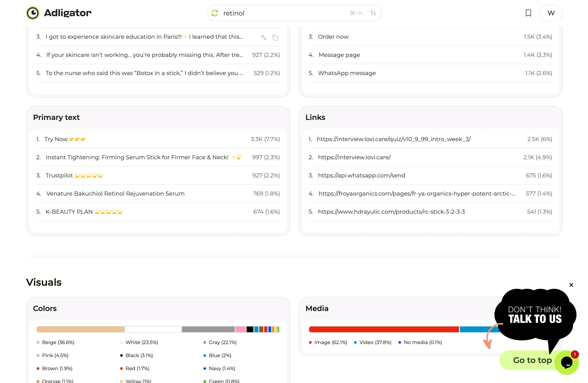588x383 pixels.
Task: Click the Links panel heading
Action: tap(315, 117)
